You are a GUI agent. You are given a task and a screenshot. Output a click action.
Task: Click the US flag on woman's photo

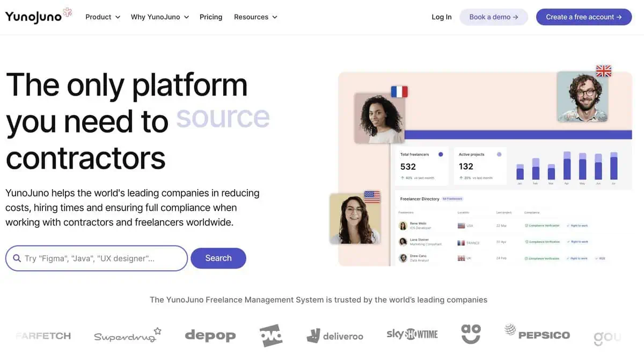click(372, 197)
